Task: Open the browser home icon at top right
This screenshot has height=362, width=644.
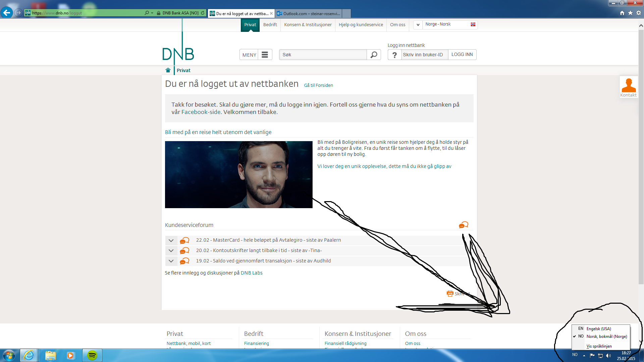Action: point(622,13)
